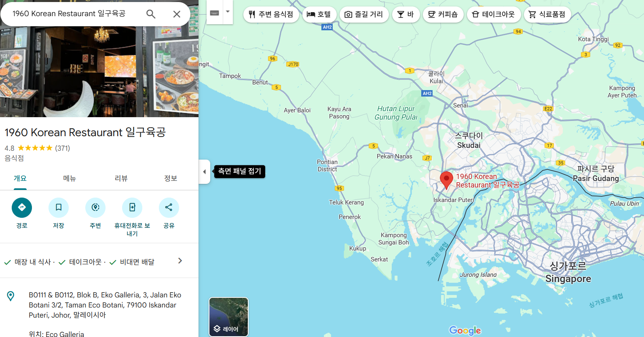644x337 pixels.
Task: Click the Google logo on map
Action: [465, 331]
